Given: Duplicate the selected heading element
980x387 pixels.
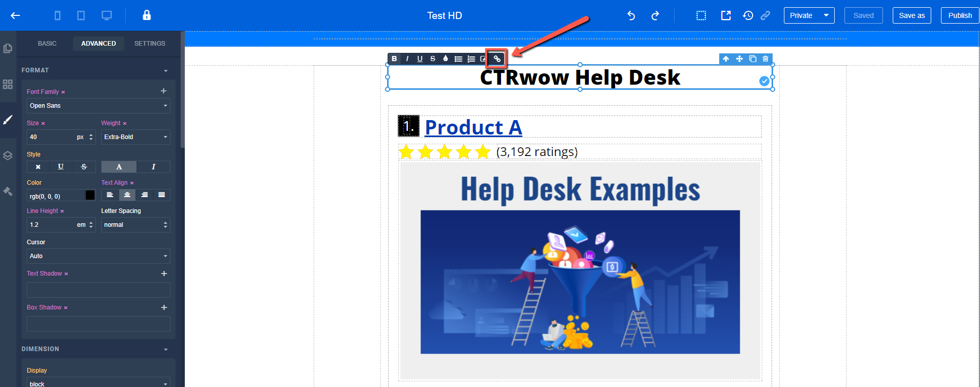Looking at the screenshot, I should (753, 59).
